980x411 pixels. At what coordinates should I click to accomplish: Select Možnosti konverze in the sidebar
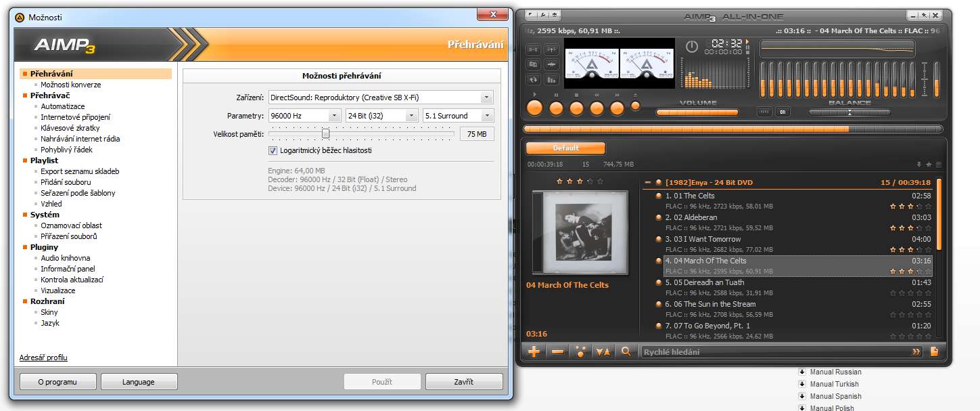pyautogui.click(x=70, y=85)
